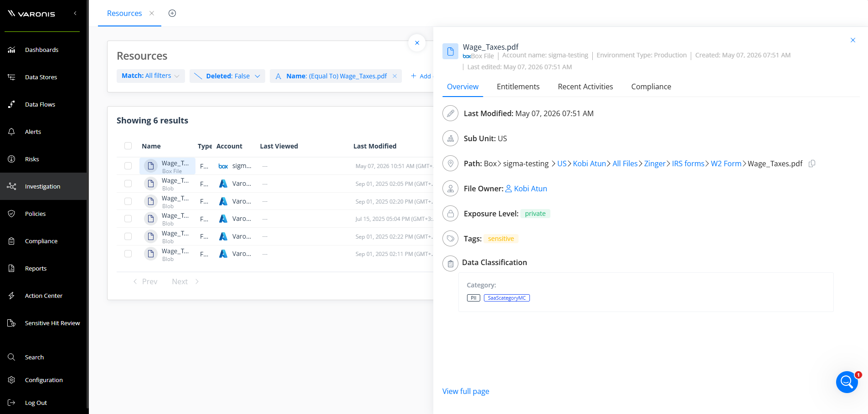Switch to the Recent Activities tab
The height and width of the screenshot is (414, 868).
tap(586, 87)
